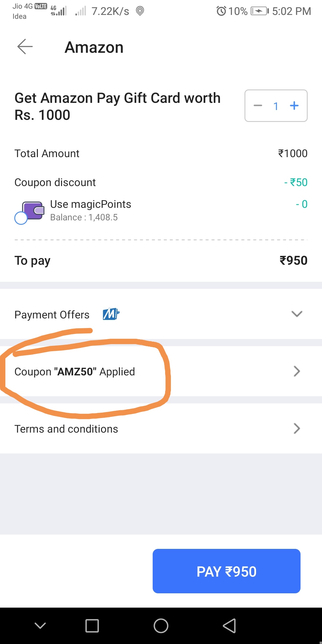Tap the MobiKwik logo next to Payment Offers
322x644 pixels.
click(111, 314)
